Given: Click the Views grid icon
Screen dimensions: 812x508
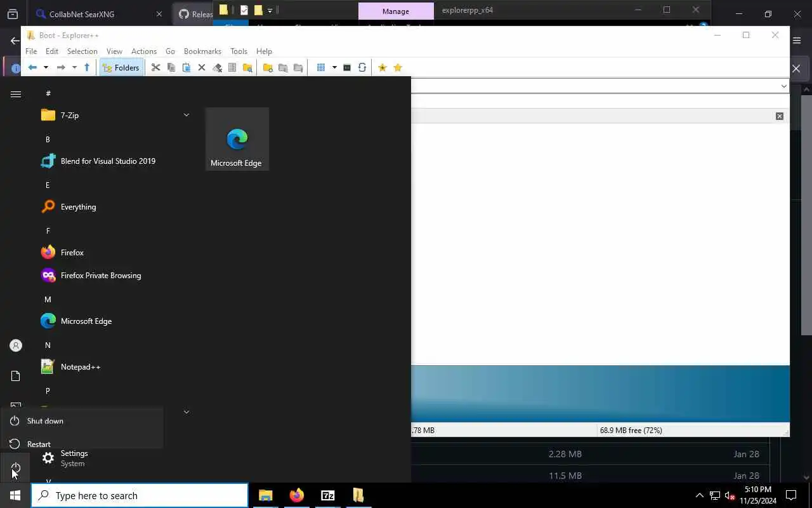Looking at the screenshot, I should coord(321,67).
